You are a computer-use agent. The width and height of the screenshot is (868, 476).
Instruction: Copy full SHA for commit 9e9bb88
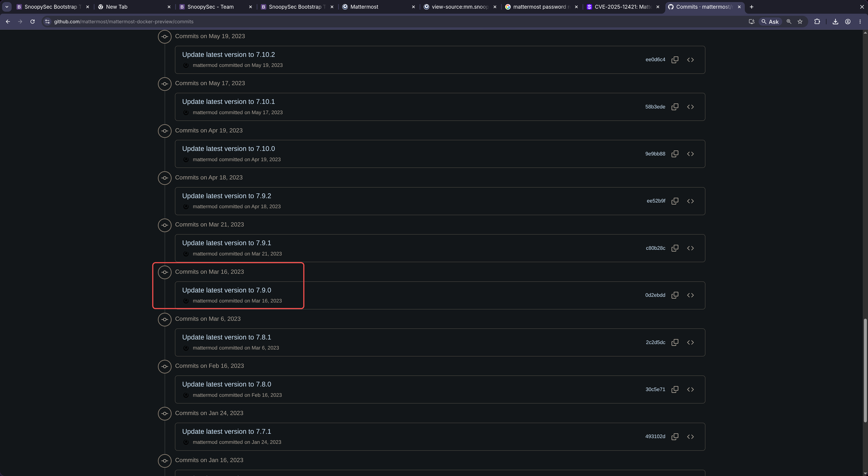[x=675, y=154]
